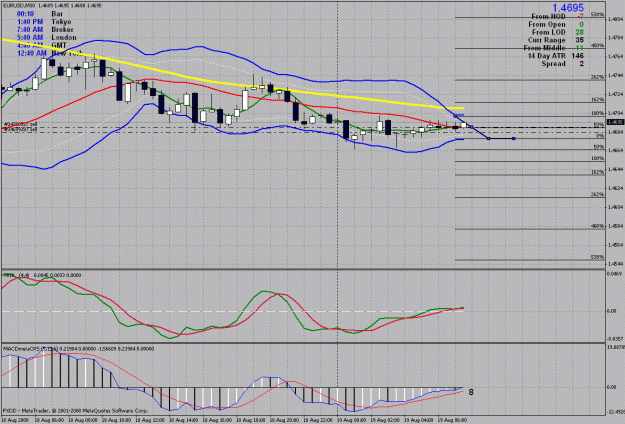Click the MACD panel 0.00 scale label

coord(612,387)
